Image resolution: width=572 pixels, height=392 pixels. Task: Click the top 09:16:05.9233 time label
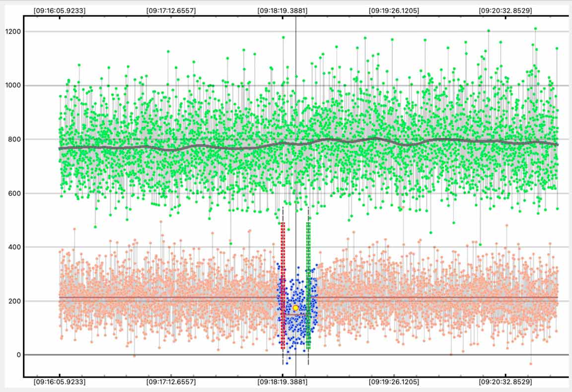point(60,9)
